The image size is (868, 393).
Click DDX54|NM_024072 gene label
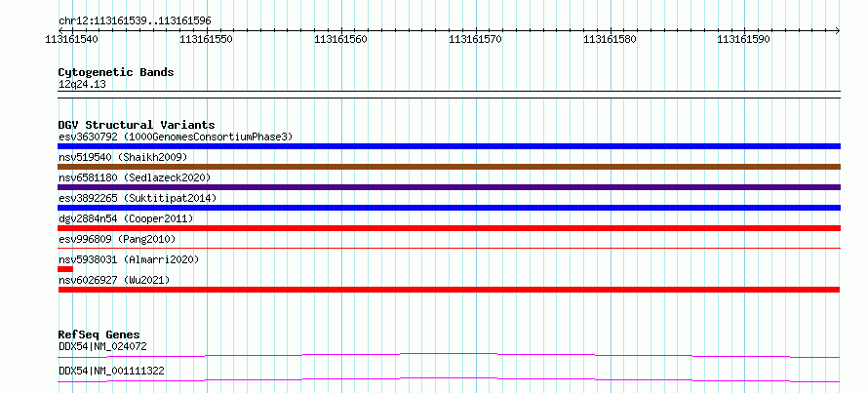(102, 346)
